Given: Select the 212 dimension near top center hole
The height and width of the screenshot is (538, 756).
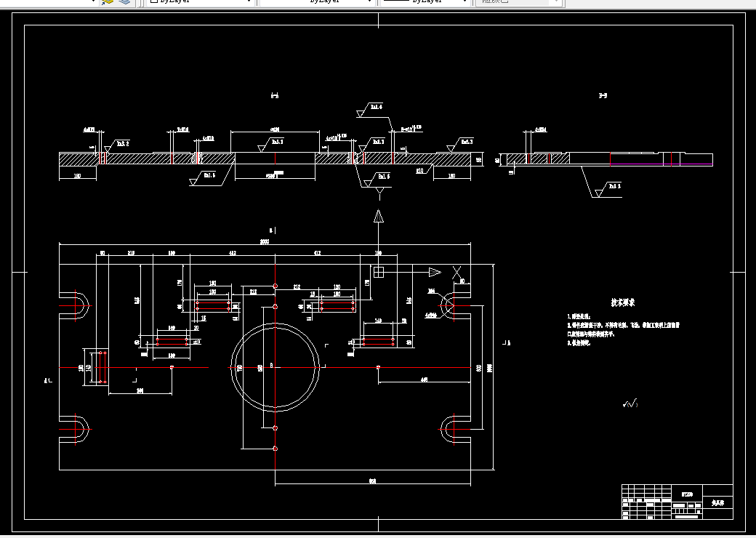Looking at the screenshot, I should 297,287.
